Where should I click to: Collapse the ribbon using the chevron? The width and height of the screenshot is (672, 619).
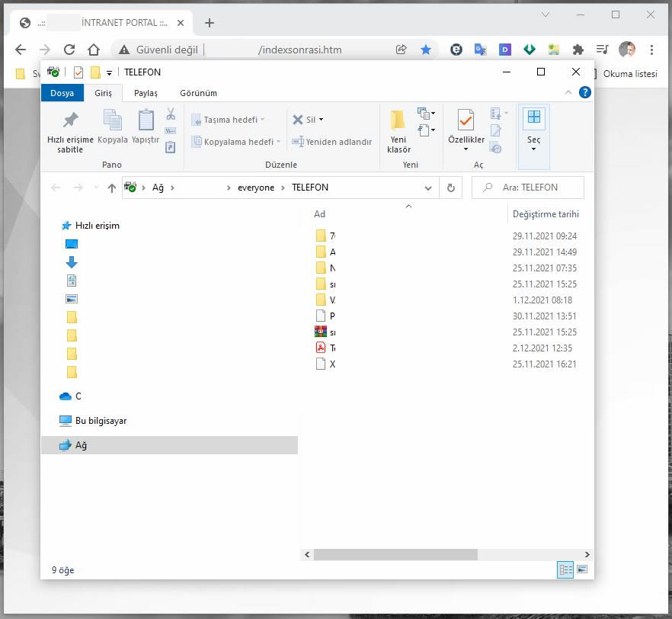[568, 93]
